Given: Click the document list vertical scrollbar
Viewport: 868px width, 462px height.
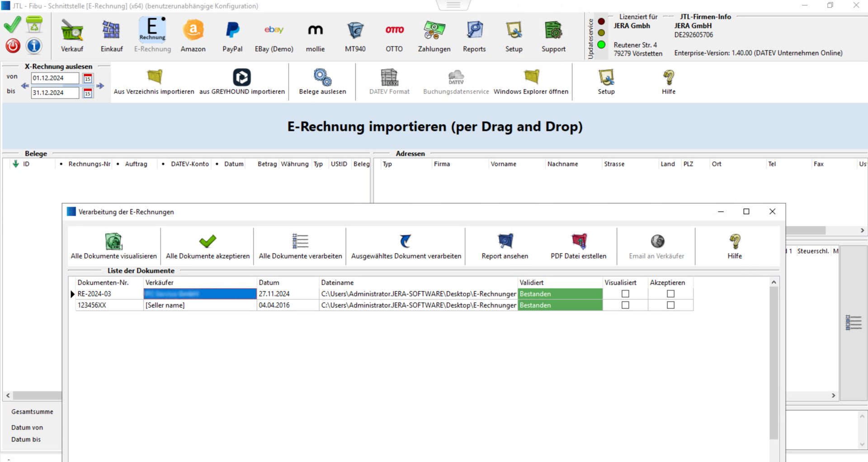Looking at the screenshot, I should point(774,361).
